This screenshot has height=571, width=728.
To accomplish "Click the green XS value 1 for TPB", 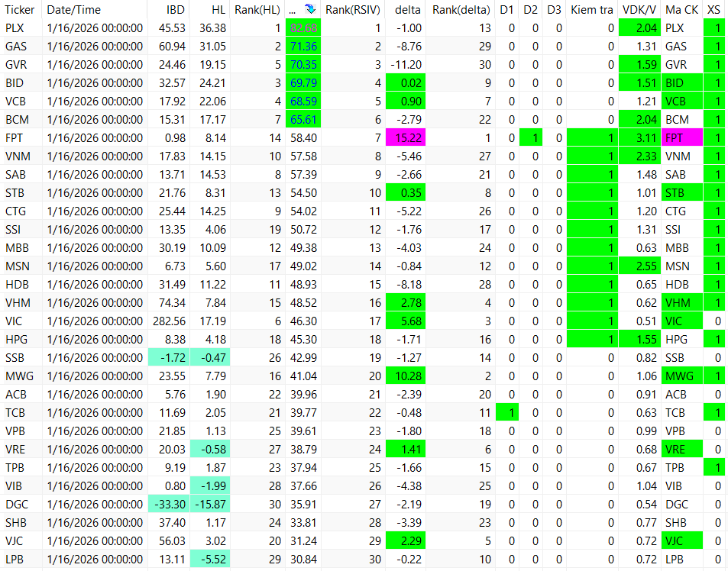I will click(714, 467).
